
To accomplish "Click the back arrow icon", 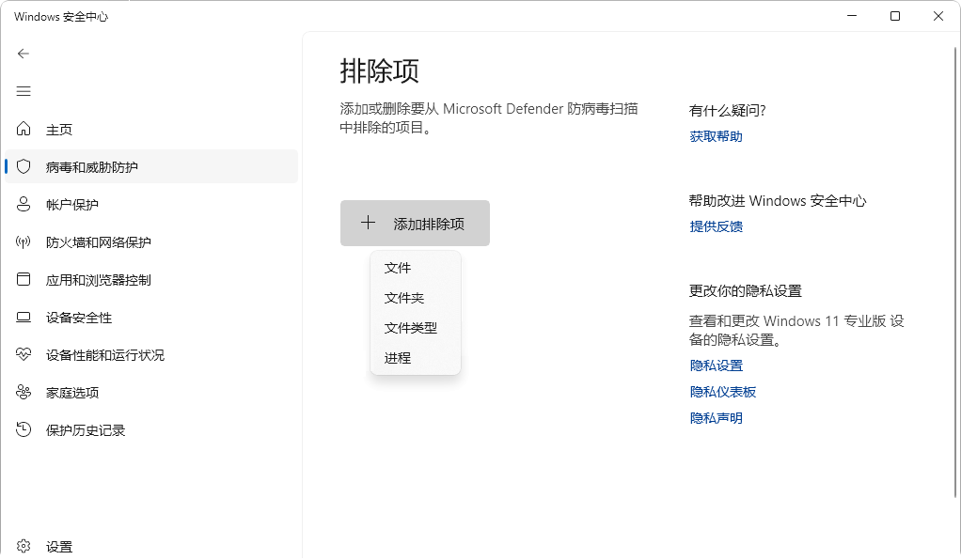I will coord(24,54).
